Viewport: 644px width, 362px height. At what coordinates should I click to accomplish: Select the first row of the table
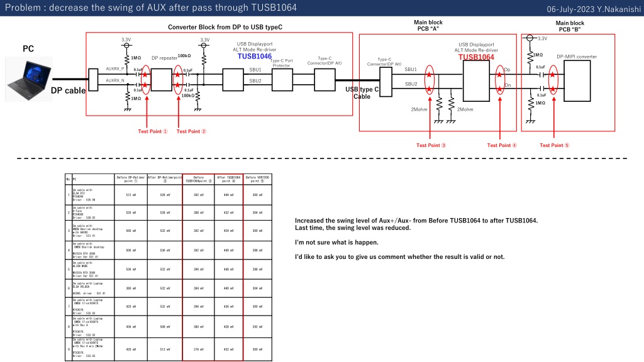tap(169, 195)
